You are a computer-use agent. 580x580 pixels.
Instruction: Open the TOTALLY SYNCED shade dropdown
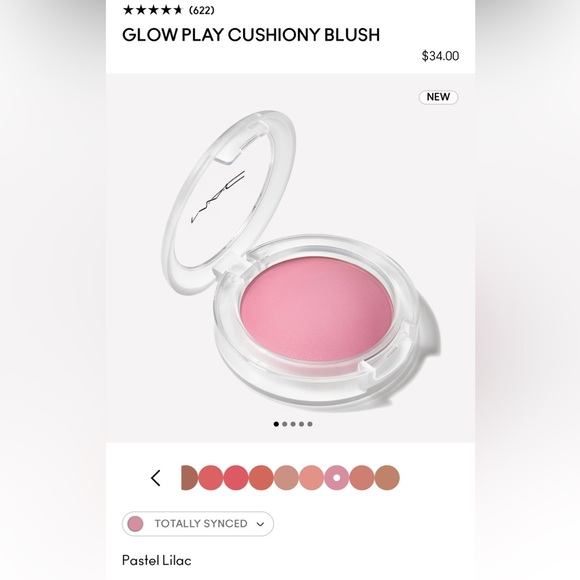click(x=198, y=523)
